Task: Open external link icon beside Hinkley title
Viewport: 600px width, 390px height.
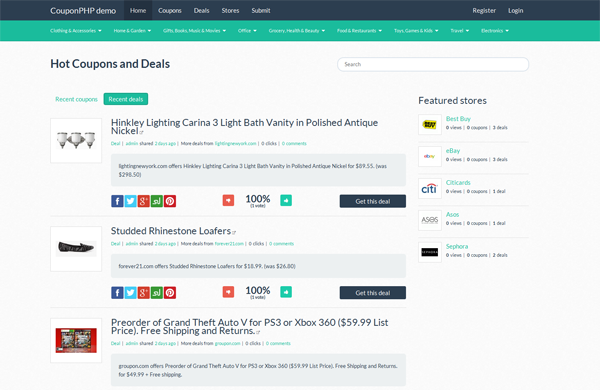Action: click(141, 132)
